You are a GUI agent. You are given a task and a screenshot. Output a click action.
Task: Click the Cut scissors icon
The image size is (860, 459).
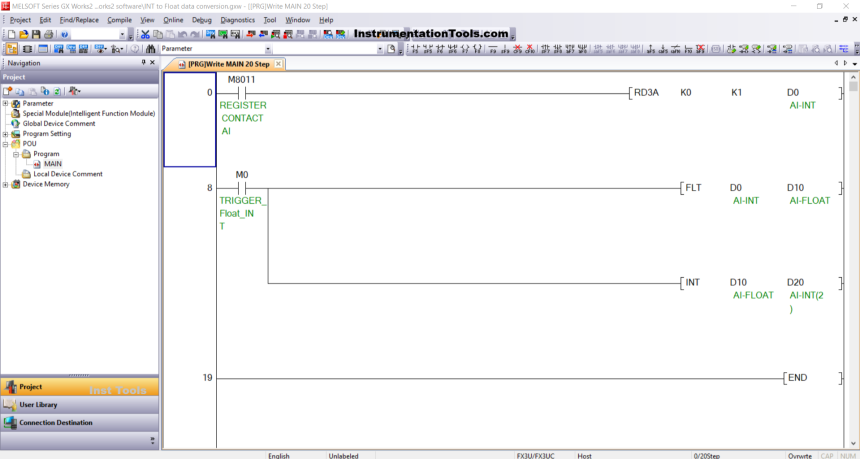(145, 34)
